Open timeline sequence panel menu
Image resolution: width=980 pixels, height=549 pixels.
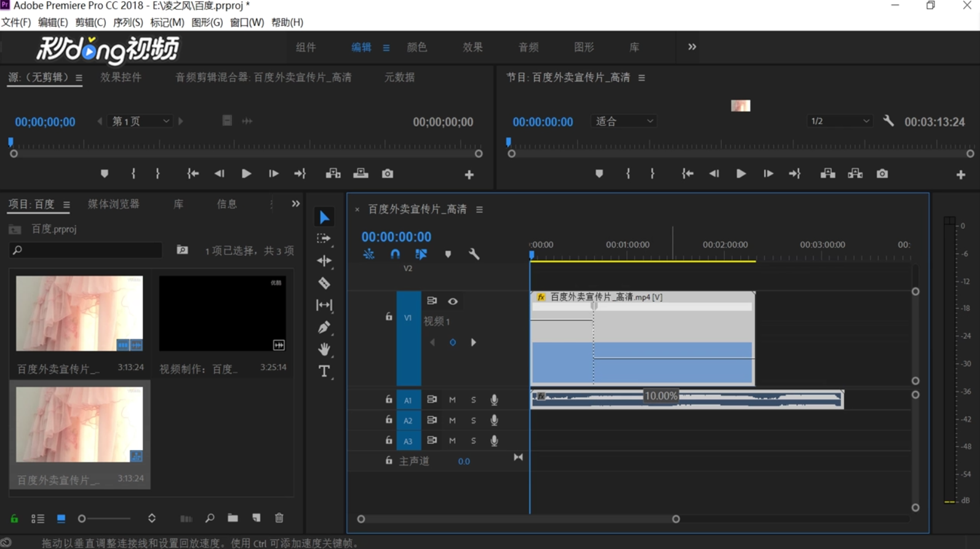[x=479, y=210]
